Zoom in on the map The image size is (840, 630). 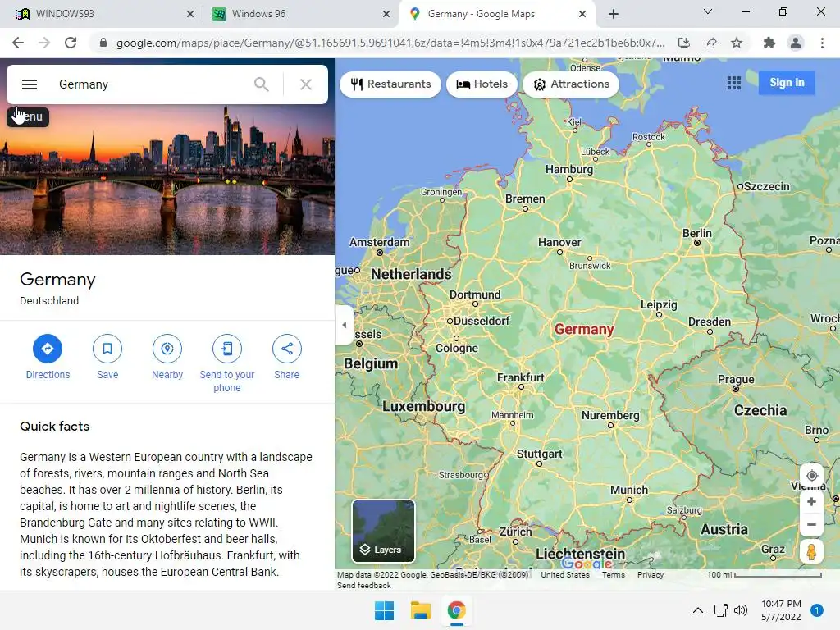click(811, 501)
